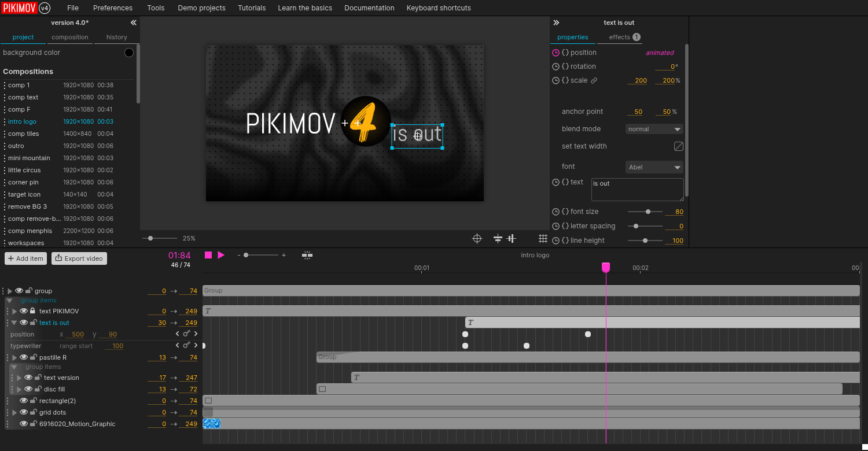The height and width of the screenshot is (451, 868).
Task: Click the split layer icon in timeline toolbar
Action: (307, 255)
